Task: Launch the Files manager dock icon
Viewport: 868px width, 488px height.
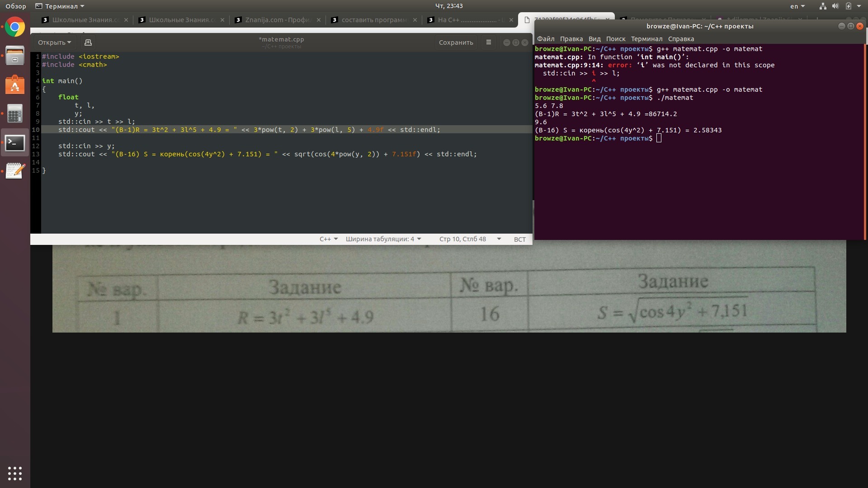Action: pos(15,56)
